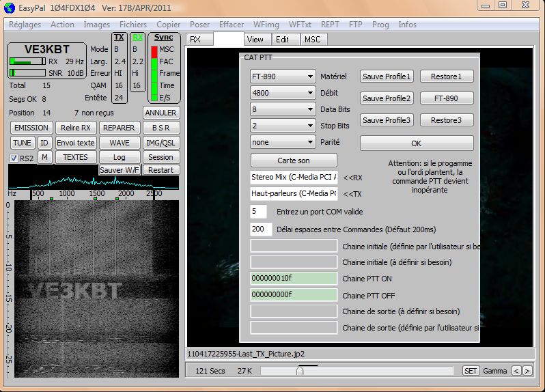Viewport: 545px width, 392px height.
Task: Click the Restore1 button
Action: (447, 76)
